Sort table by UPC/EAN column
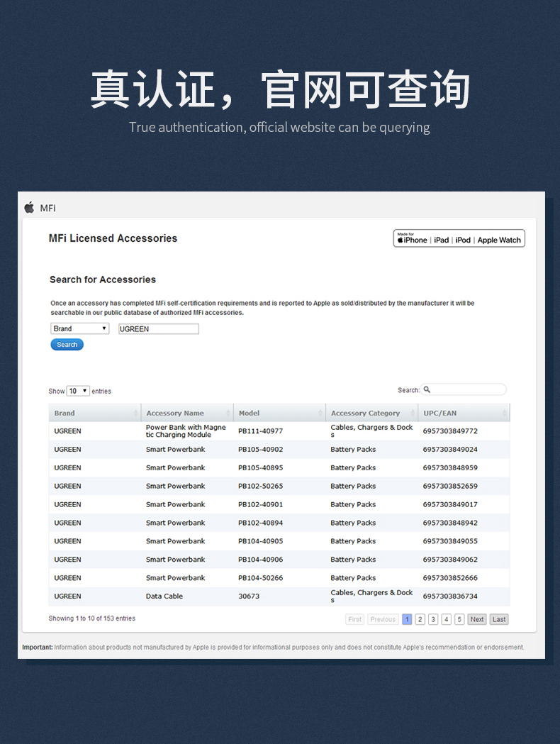The height and width of the screenshot is (744, 560). pyautogui.click(x=464, y=413)
